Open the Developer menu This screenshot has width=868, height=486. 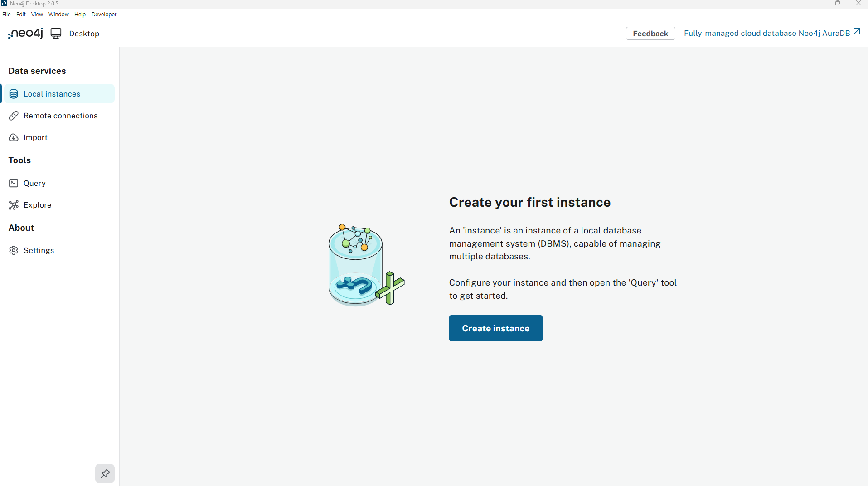pyautogui.click(x=104, y=15)
